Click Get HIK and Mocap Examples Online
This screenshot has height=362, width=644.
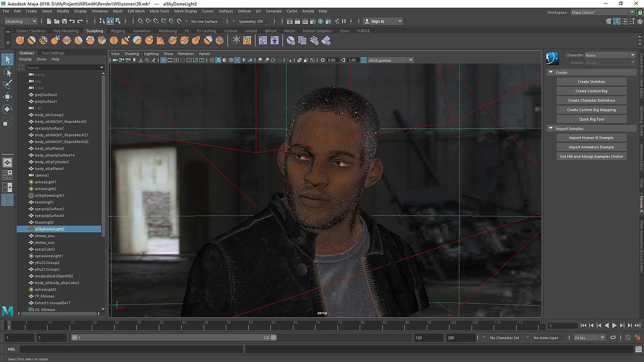click(x=591, y=157)
